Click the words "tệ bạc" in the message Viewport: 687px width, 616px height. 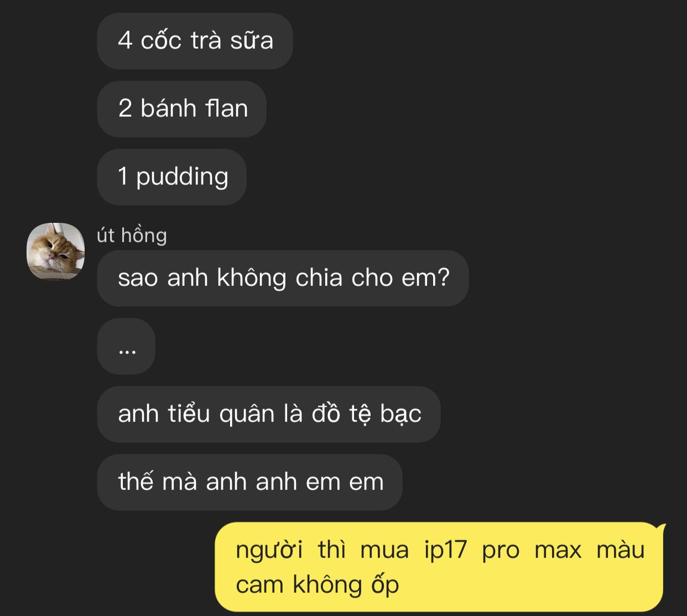point(385,414)
